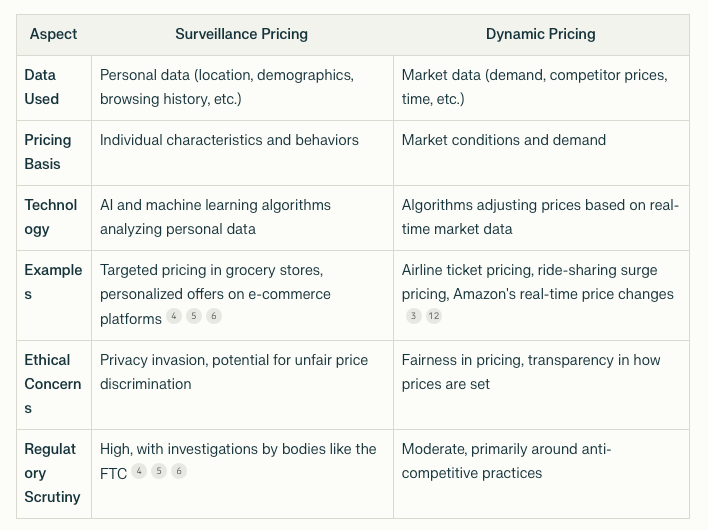Open citation 12 in Dynamic Pricing examples
The width and height of the screenshot is (708, 530).
pyautogui.click(x=433, y=316)
